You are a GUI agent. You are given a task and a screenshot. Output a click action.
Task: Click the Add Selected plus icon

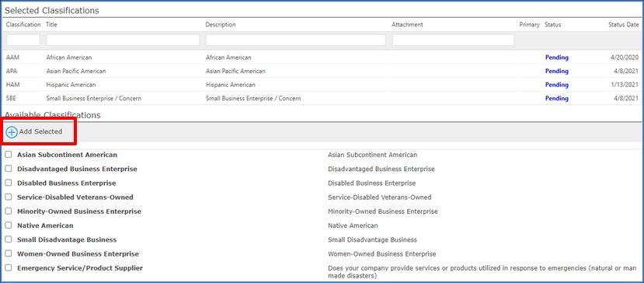[x=12, y=132]
